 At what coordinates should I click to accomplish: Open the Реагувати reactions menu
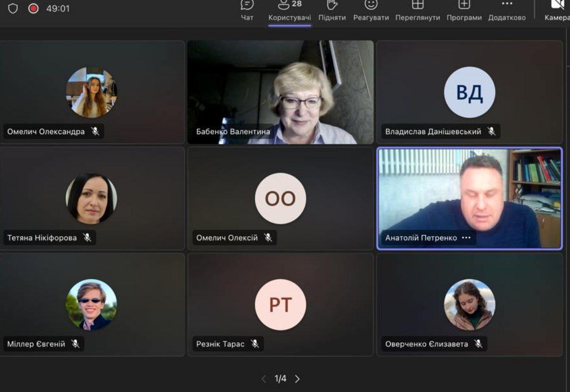click(x=371, y=11)
